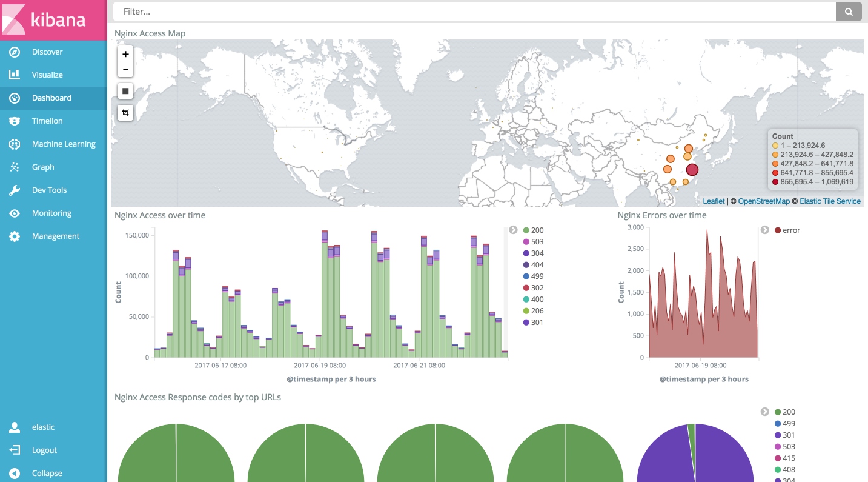This screenshot has height=482, width=868.
Task: Click the elastic user avatar icon
Action: click(15, 427)
